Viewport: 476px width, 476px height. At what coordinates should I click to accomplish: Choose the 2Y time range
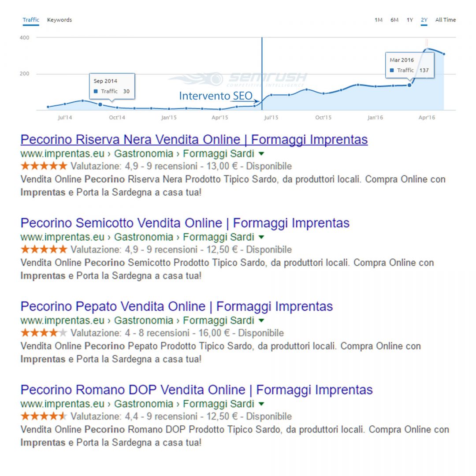pos(424,20)
